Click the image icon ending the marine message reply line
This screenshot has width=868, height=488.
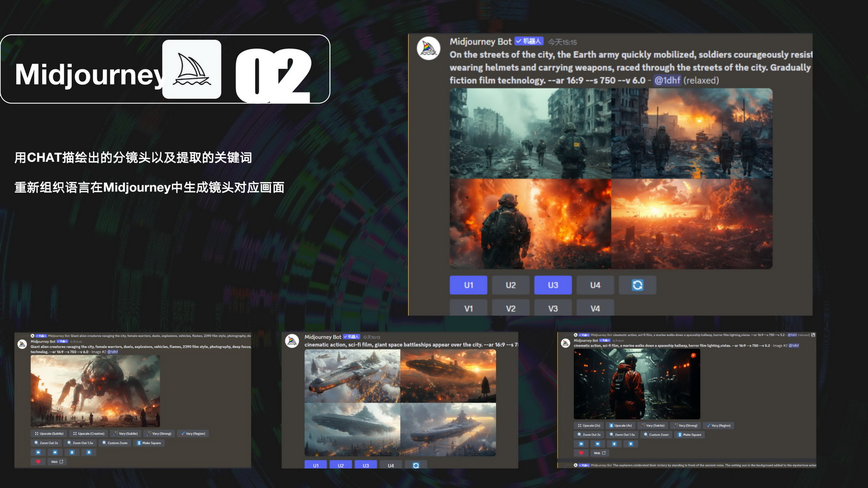pyautogui.click(x=813, y=335)
